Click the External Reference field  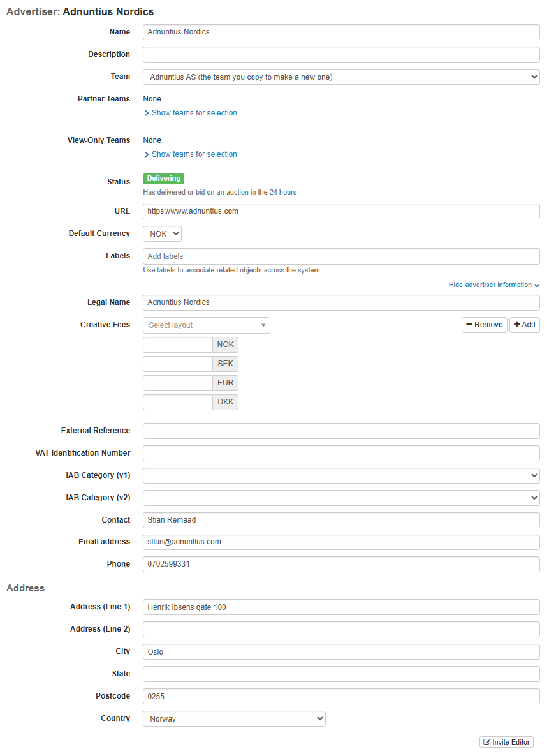[x=341, y=431]
